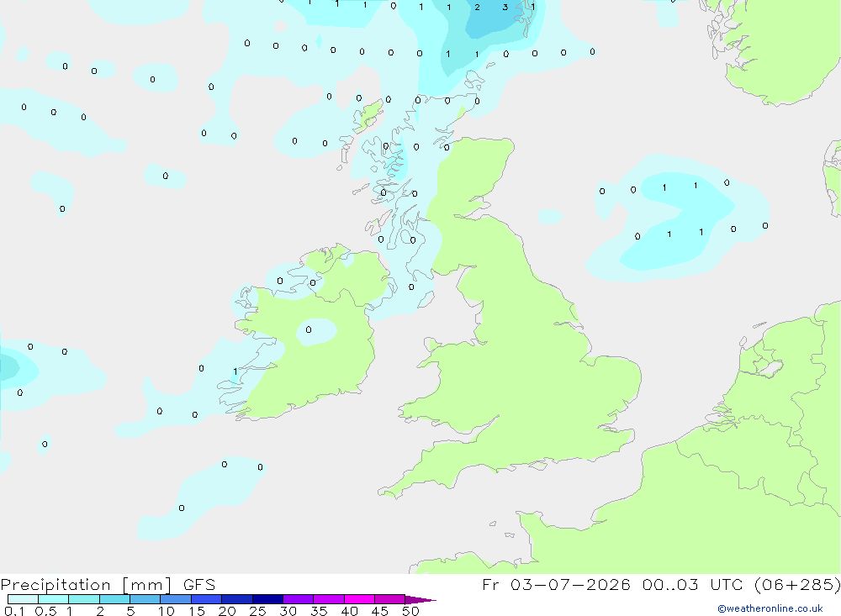Click the '0' value inside central Ireland

[x=309, y=329]
